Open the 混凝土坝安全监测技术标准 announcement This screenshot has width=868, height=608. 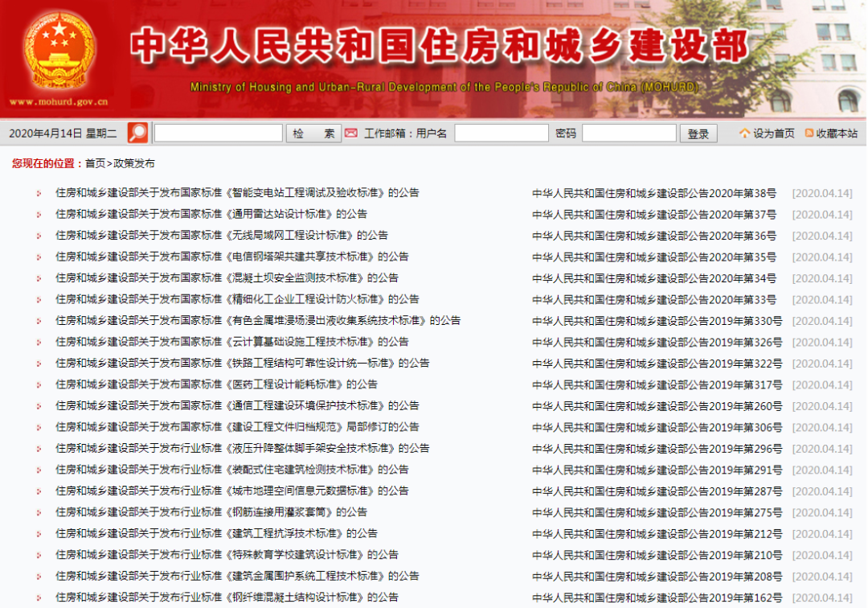[227, 278]
